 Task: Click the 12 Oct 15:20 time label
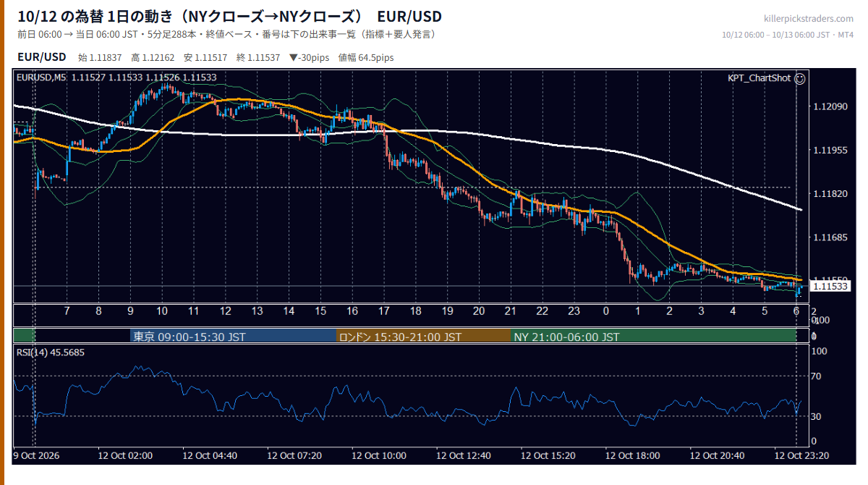(x=548, y=456)
